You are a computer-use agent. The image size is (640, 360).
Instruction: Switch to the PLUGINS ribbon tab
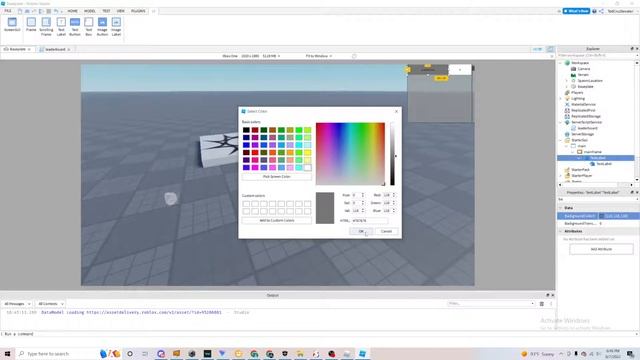138,11
